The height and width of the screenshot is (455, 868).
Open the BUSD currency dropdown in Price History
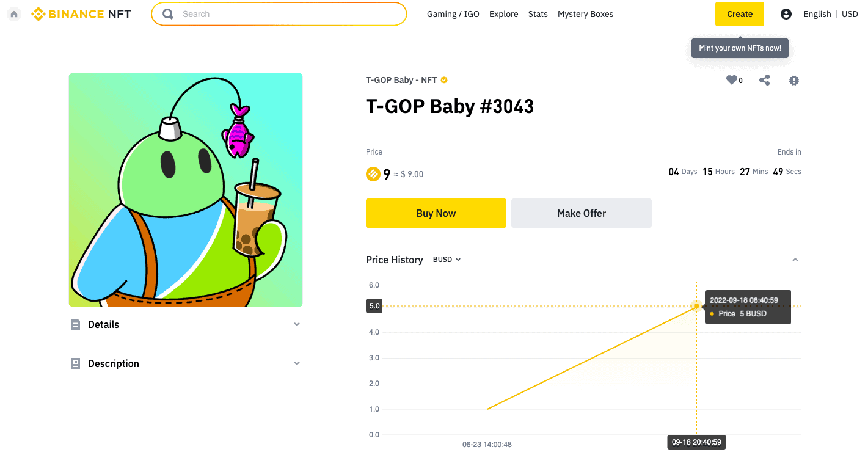[447, 260]
